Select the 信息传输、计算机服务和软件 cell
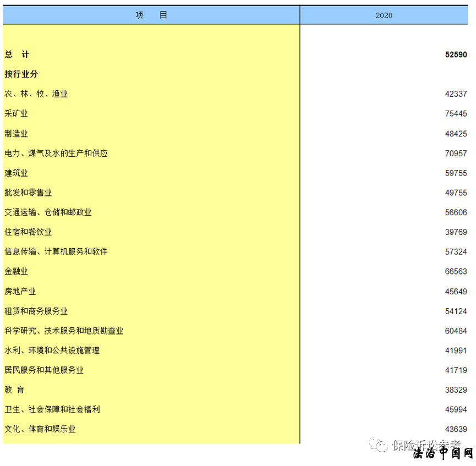The height and width of the screenshot is (466, 476). click(56, 252)
